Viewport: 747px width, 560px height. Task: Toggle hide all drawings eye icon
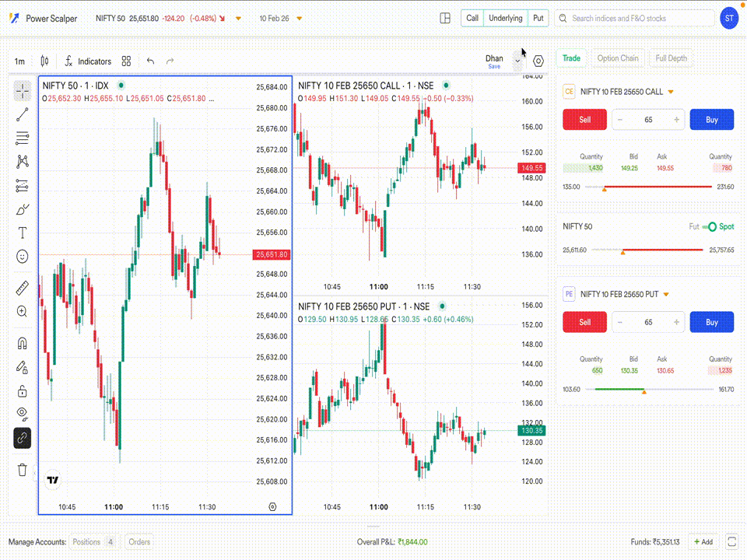click(x=23, y=413)
